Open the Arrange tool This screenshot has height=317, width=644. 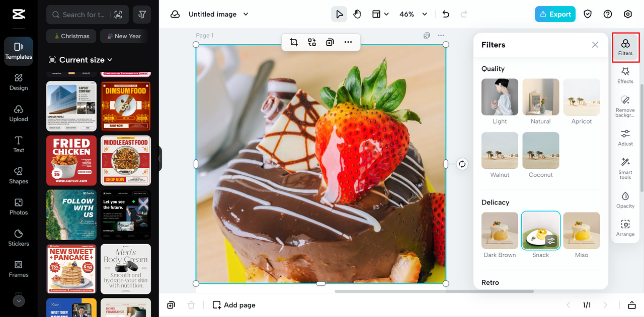click(625, 228)
